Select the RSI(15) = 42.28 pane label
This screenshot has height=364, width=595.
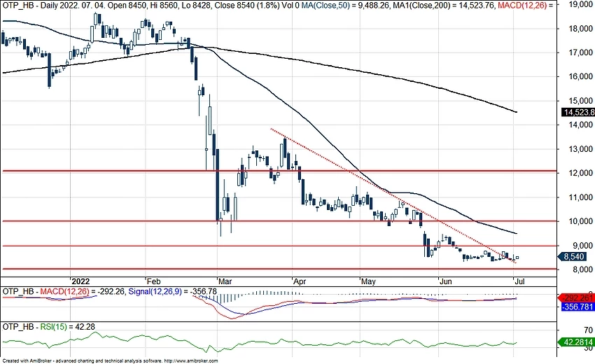(x=67, y=326)
